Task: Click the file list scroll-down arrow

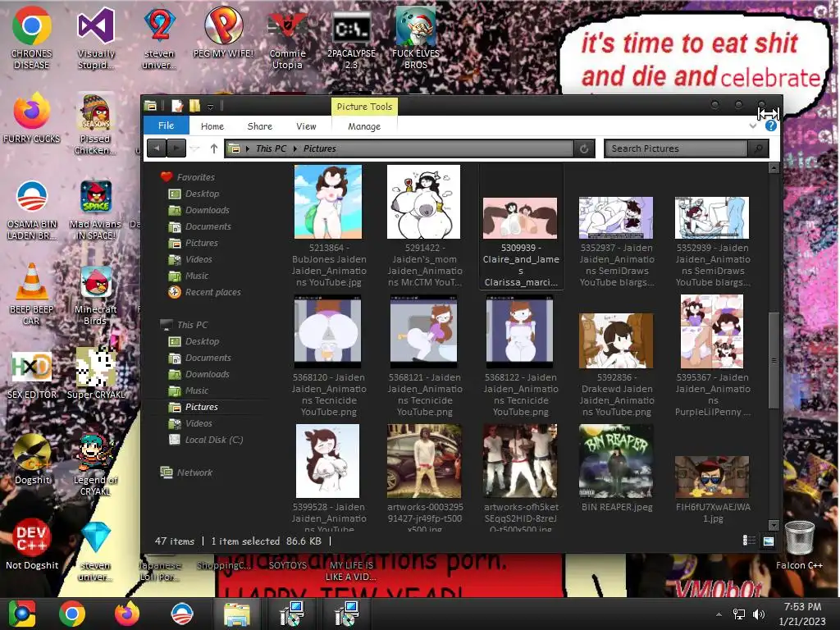Action: coord(774,525)
